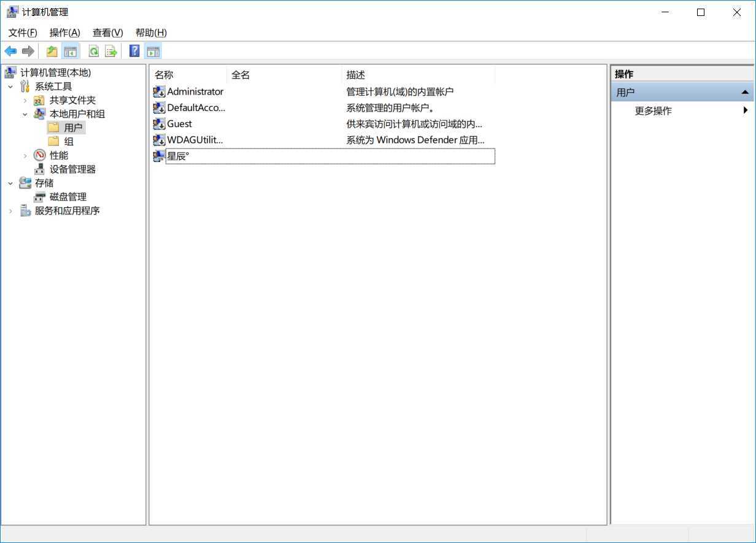Expand the 服务和应用程序 tree node
This screenshot has width=756, height=543.
[10, 210]
